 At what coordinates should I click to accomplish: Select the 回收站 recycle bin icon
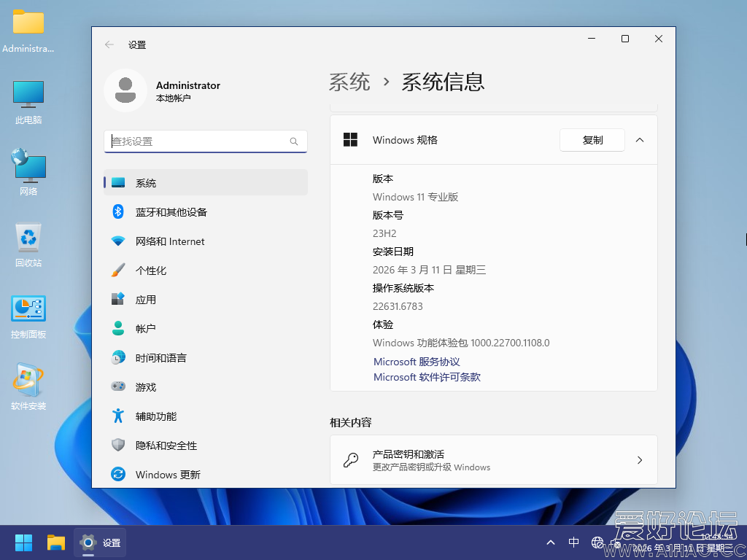pos(28,245)
